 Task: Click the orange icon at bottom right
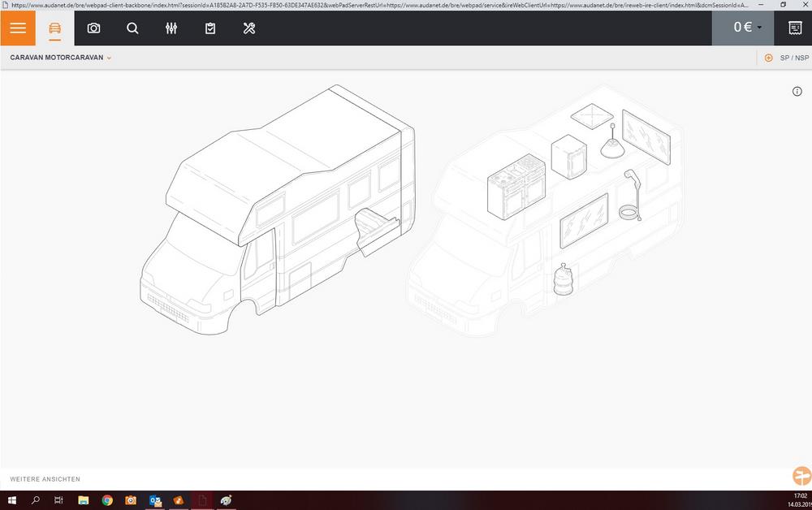click(x=801, y=475)
